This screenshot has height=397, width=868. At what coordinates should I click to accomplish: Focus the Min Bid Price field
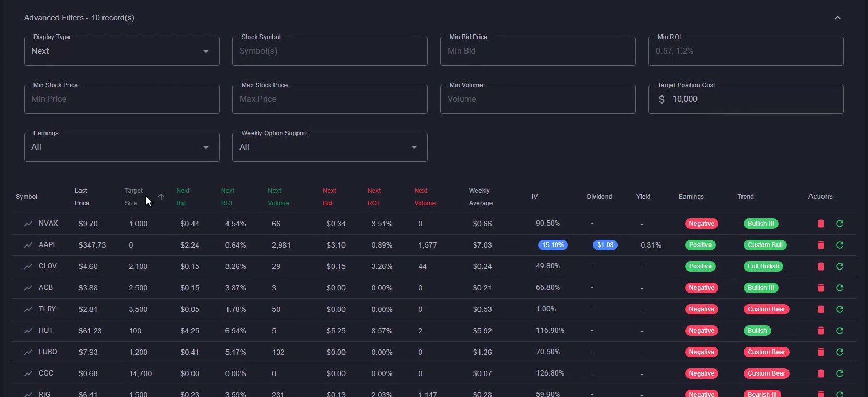tap(538, 51)
